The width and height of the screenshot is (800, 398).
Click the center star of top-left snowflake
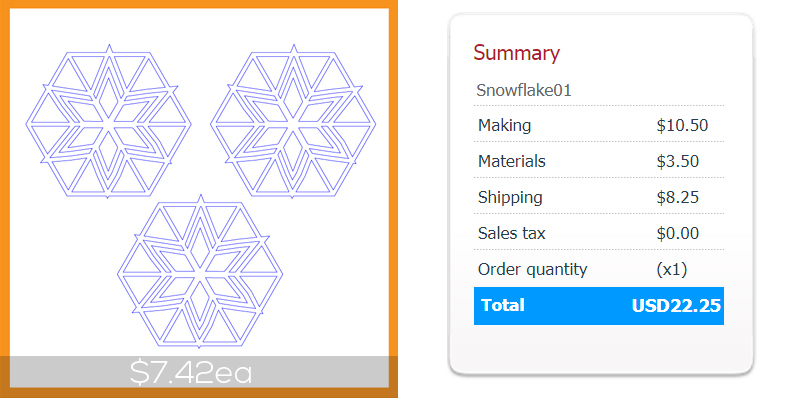coord(109,122)
